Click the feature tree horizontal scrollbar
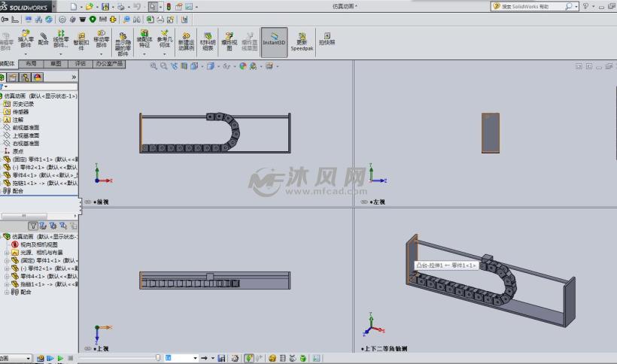Image resolution: width=617 pixels, height=364 pixels. point(24,216)
